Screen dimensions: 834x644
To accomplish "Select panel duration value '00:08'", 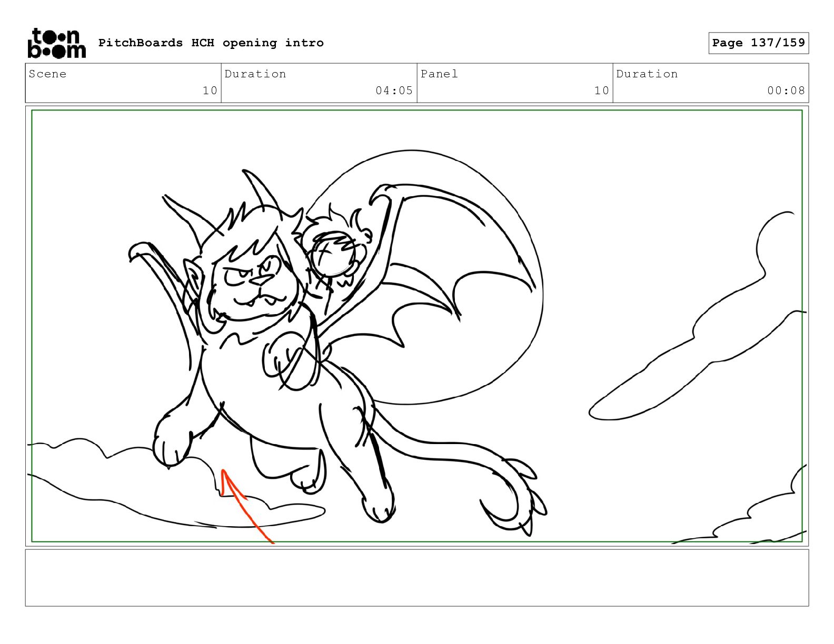I will 786,90.
